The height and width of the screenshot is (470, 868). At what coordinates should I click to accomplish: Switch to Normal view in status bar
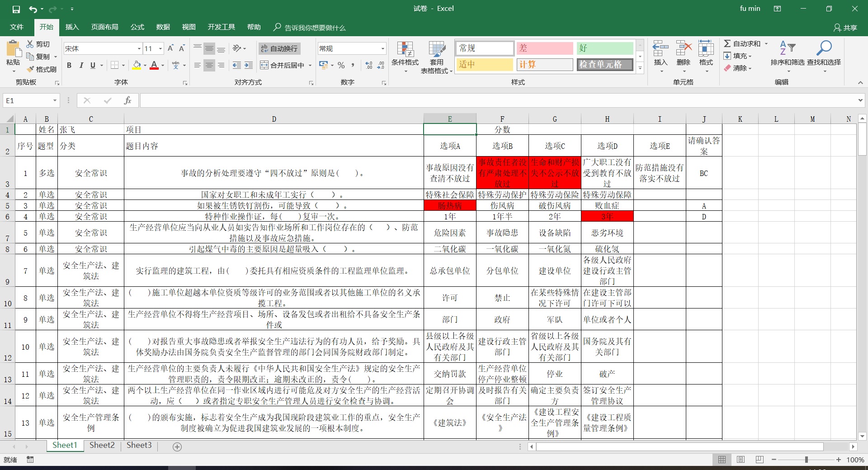pyautogui.click(x=722, y=460)
